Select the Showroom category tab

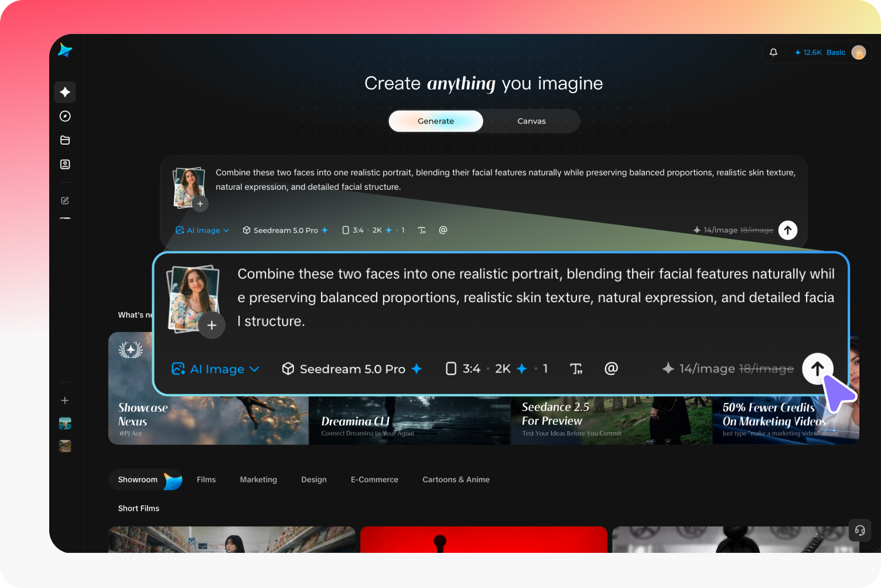tap(145, 480)
